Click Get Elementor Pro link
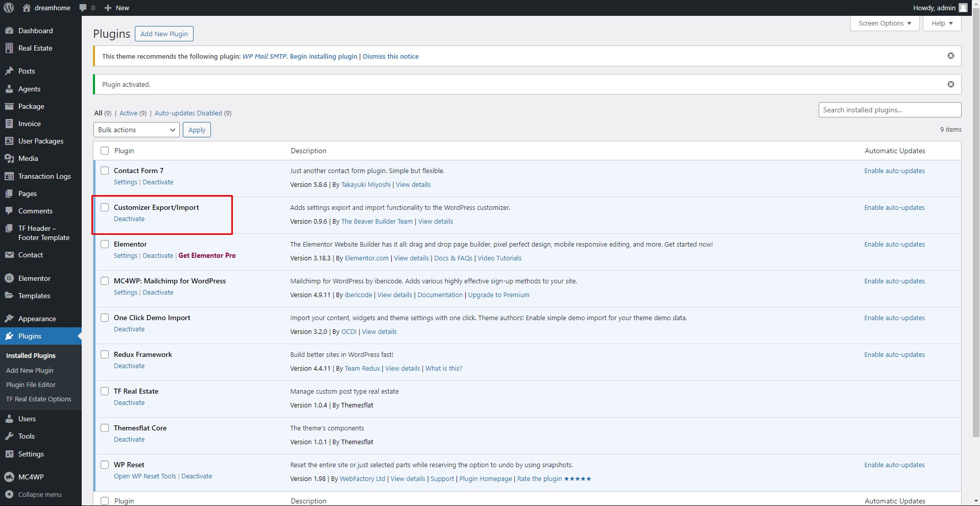This screenshot has width=980, height=506. point(207,255)
